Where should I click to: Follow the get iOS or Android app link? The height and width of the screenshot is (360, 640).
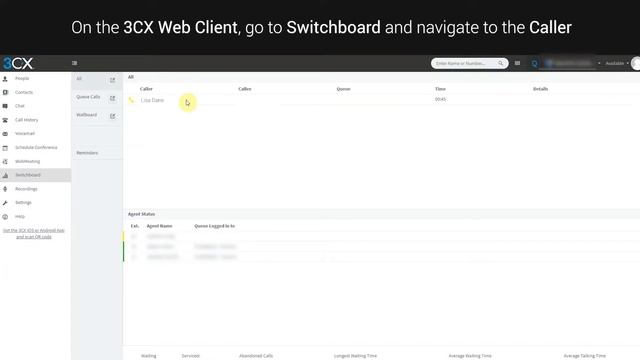coord(34,233)
